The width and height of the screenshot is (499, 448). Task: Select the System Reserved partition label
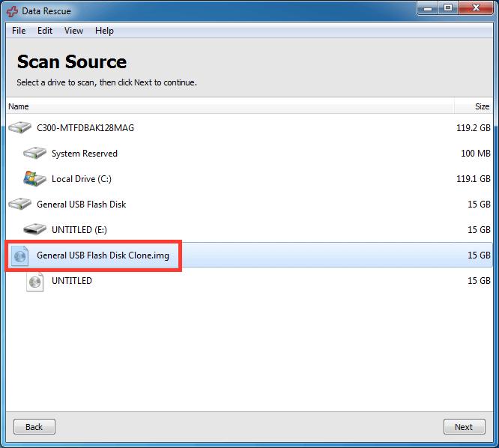pos(85,154)
